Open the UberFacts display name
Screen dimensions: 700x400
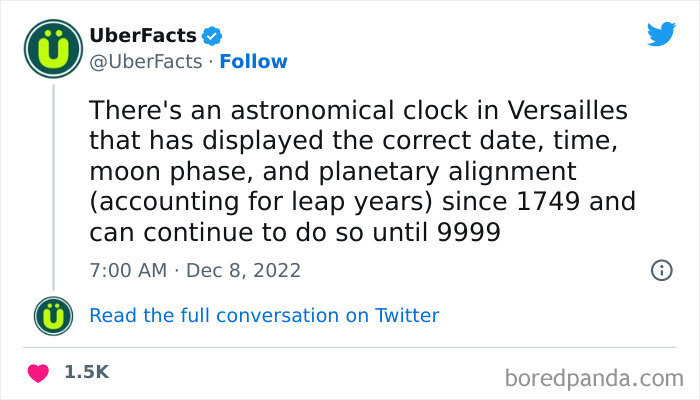(143, 37)
